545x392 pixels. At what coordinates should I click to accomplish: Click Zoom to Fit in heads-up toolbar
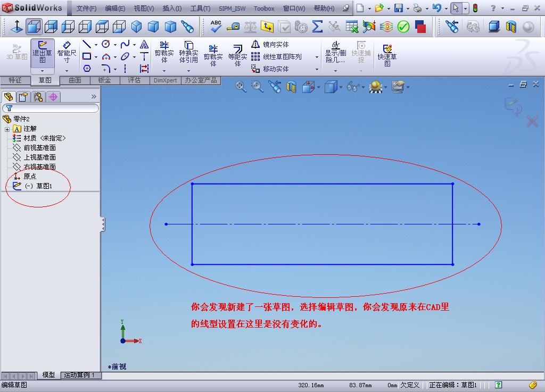(x=241, y=87)
